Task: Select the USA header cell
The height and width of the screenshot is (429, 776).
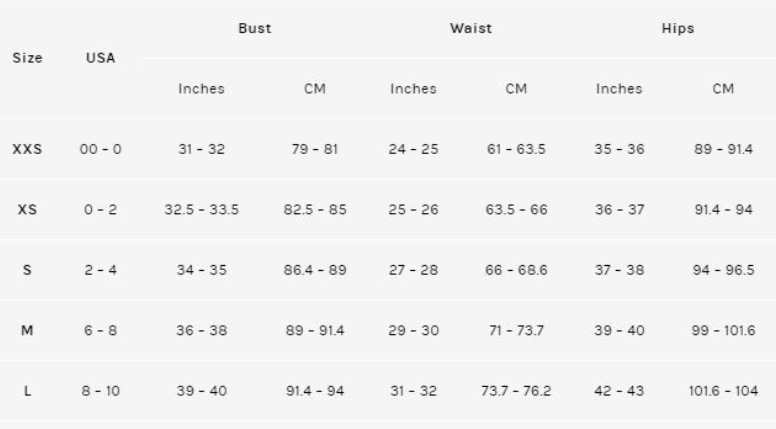Action: pyautogui.click(x=100, y=58)
